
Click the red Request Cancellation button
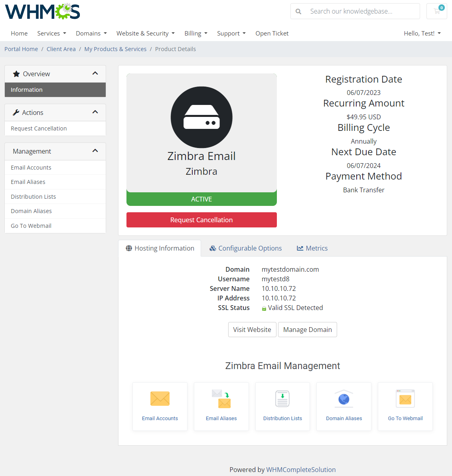(x=201, y=220)
